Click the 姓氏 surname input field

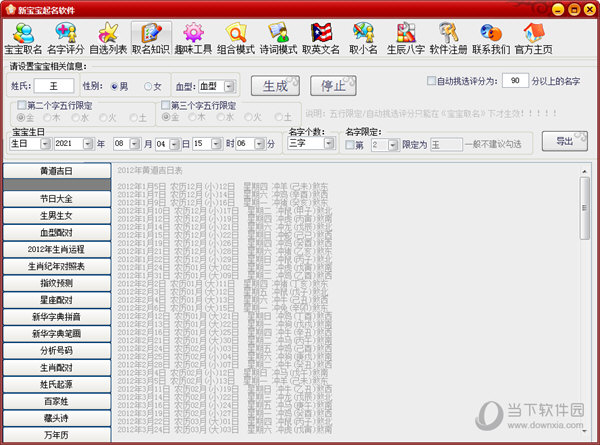[x=54, y=86]
